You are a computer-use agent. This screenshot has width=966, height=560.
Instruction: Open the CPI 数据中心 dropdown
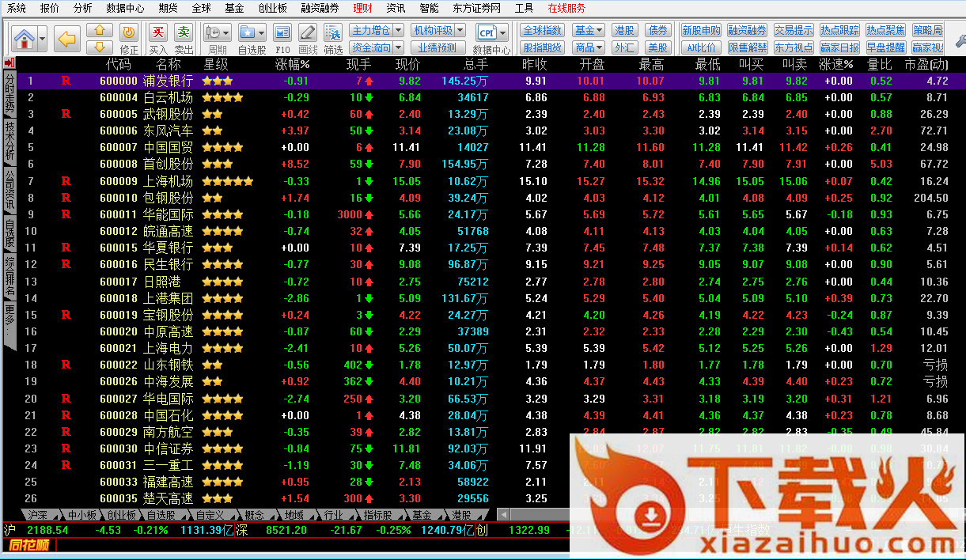click(491, 32)
